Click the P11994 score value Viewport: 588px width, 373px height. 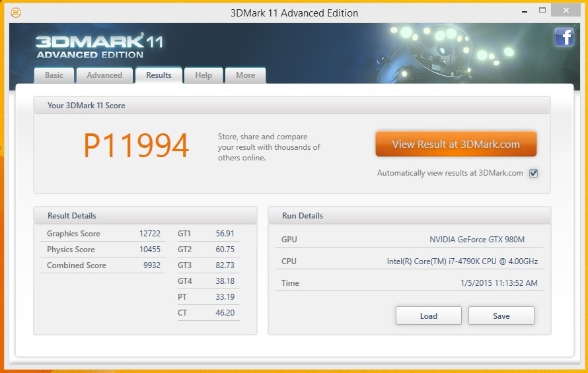(x=136, y=145)
